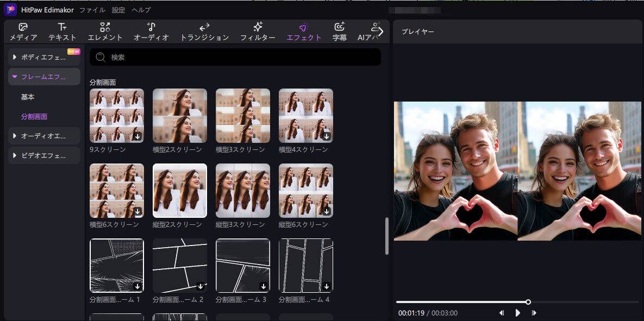Open the ヘルプ menu
The width and height of the screenshot is (644, 321).
pyautogui.click(x=141, y=10)
